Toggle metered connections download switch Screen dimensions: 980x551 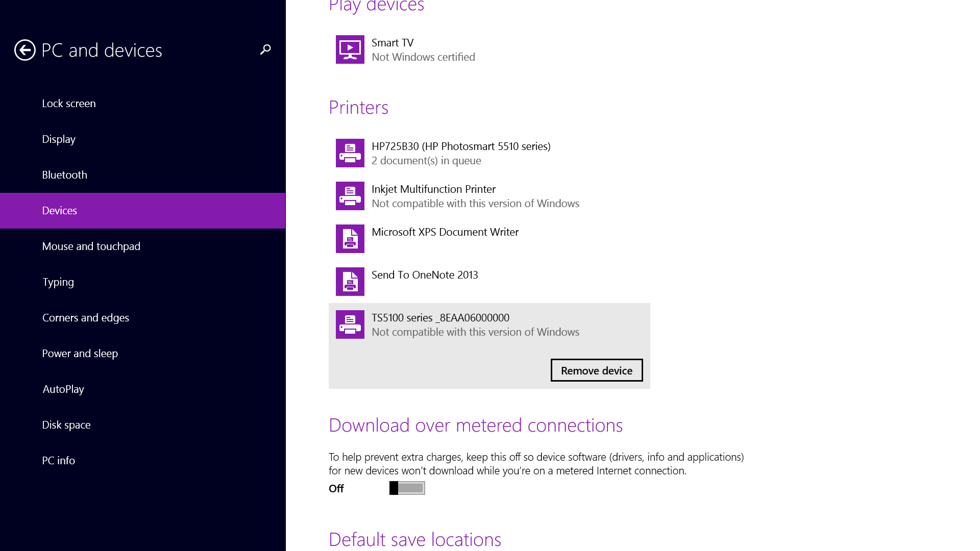[x=407, y=488]
